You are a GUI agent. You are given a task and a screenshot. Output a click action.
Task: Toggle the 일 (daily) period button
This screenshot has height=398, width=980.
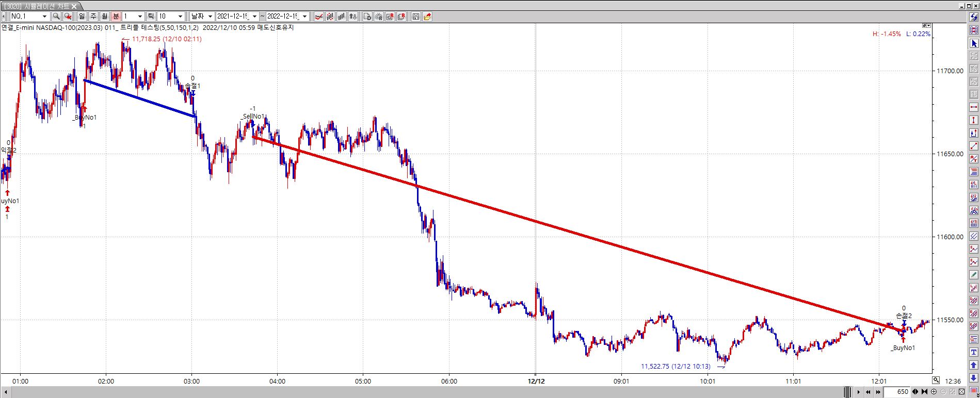tap(82, 16)
